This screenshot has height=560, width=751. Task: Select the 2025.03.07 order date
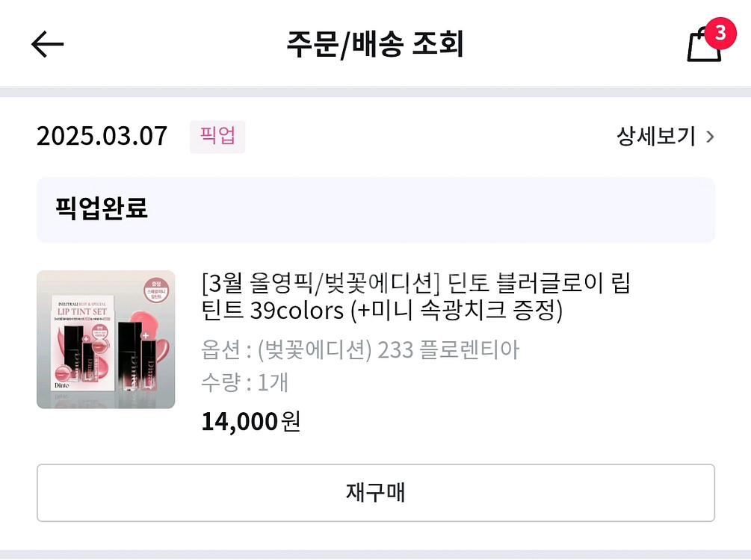point(102,137)
